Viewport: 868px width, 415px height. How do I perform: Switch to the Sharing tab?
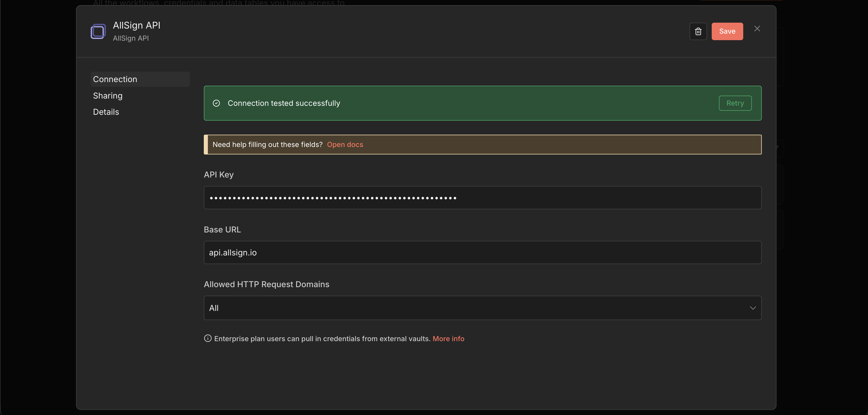[108, 96]
